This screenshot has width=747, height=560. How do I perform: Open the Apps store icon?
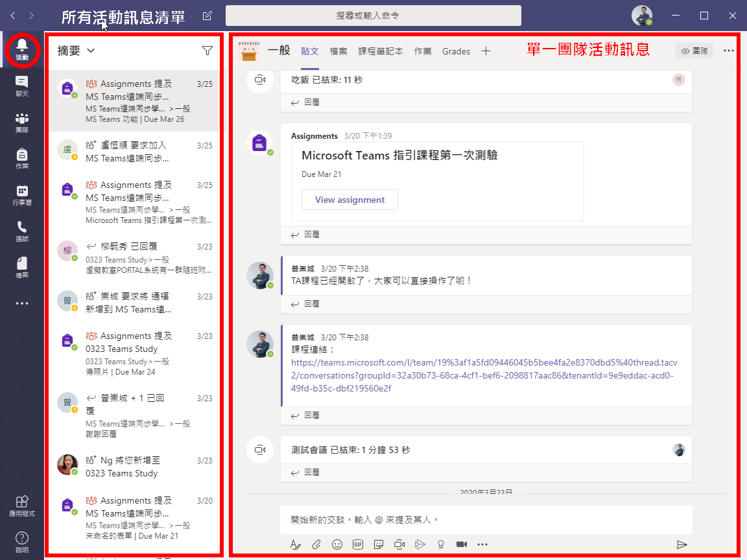point(22,506)
